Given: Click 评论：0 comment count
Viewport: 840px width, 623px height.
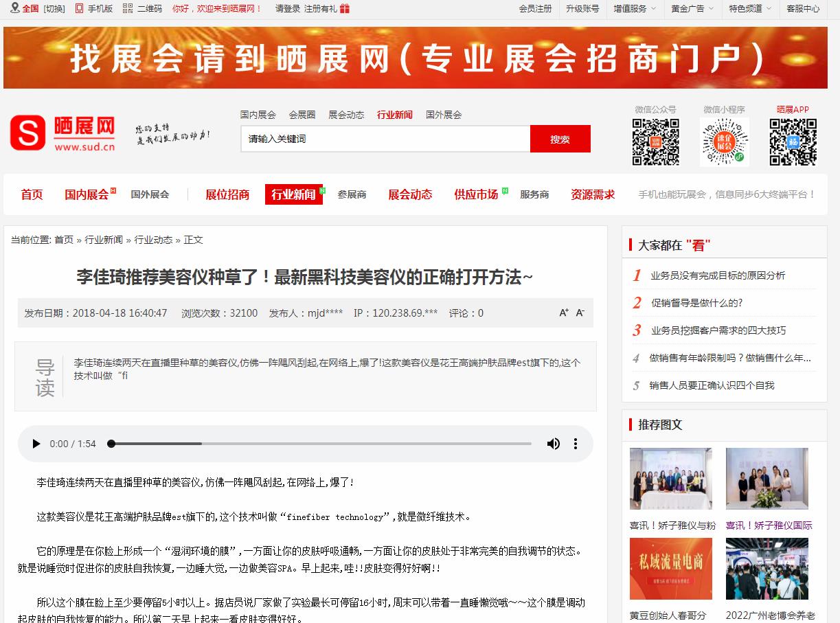Looking at the screenshot, I should [x=466, y=313].
